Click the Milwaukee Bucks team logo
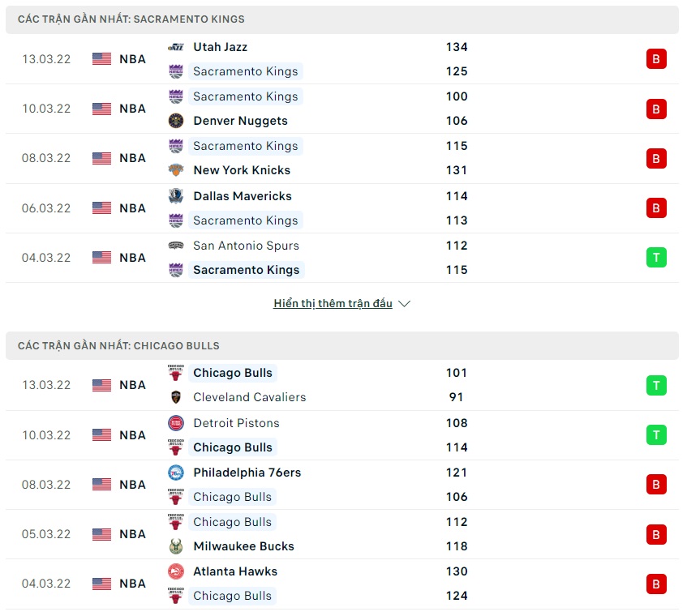This screenshot has height=616, width=687. click(x=175, y=546)
